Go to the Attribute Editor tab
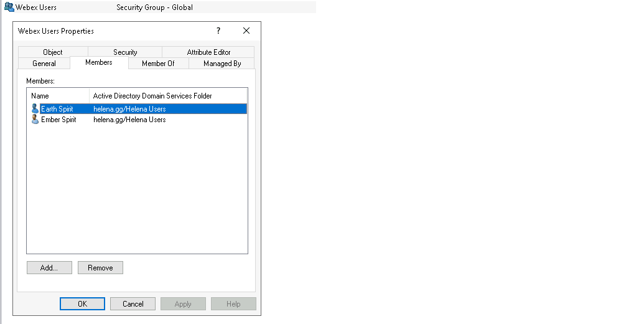The image size is (644, 324). tap(208, 52)
